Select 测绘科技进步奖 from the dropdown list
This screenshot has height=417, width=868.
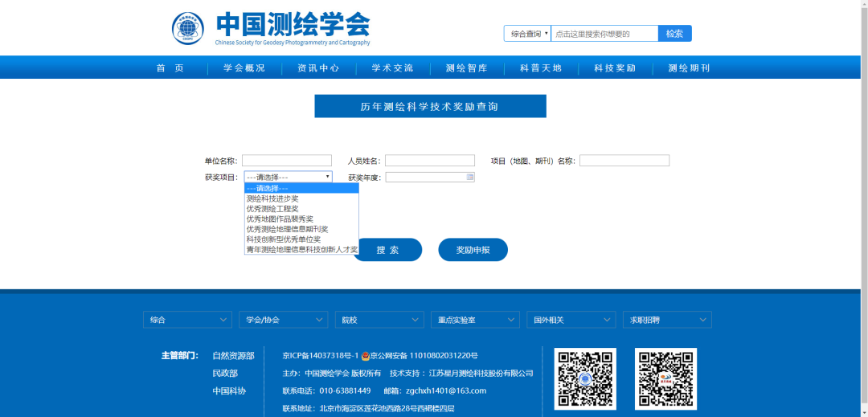pyautogui.click(x=272, y=198)
